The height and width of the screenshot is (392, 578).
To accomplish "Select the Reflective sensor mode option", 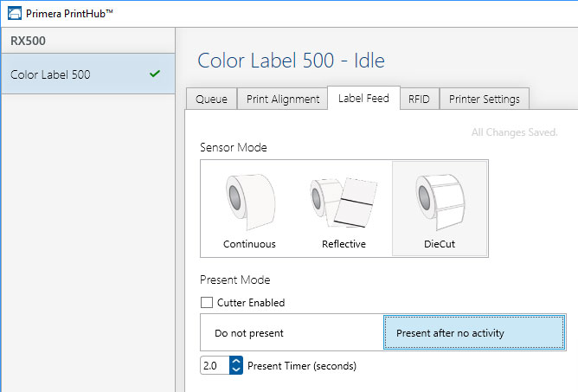I will pyautogui.click(x=344, y=209).
